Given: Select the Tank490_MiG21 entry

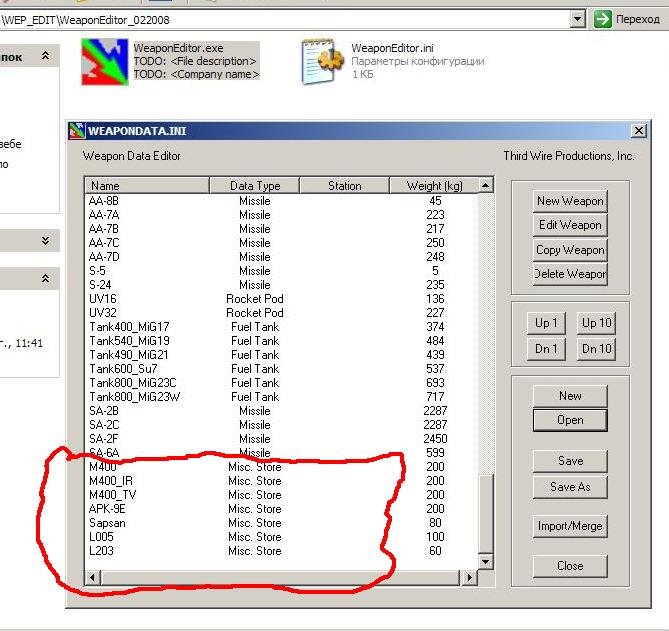Looking at the screenshot, I should [281, 355].
